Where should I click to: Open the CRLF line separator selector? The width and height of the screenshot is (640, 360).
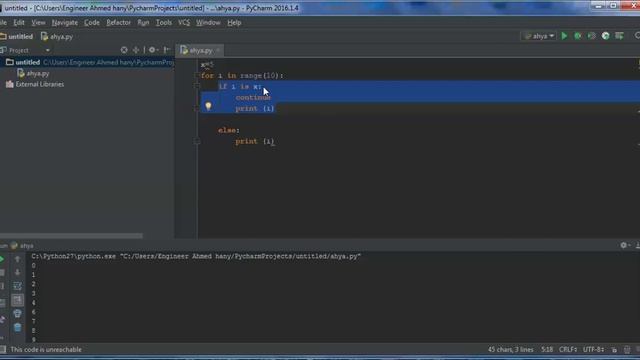tap(568, 350)
